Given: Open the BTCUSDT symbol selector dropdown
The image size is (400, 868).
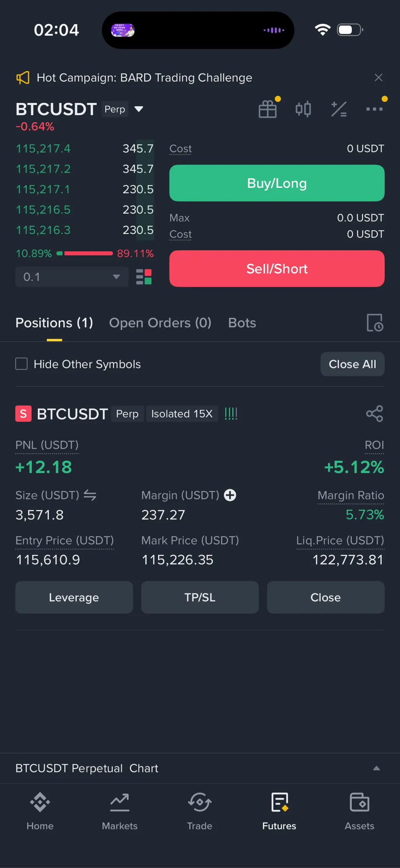Looking at the screenshot, I should pos(139,109).
